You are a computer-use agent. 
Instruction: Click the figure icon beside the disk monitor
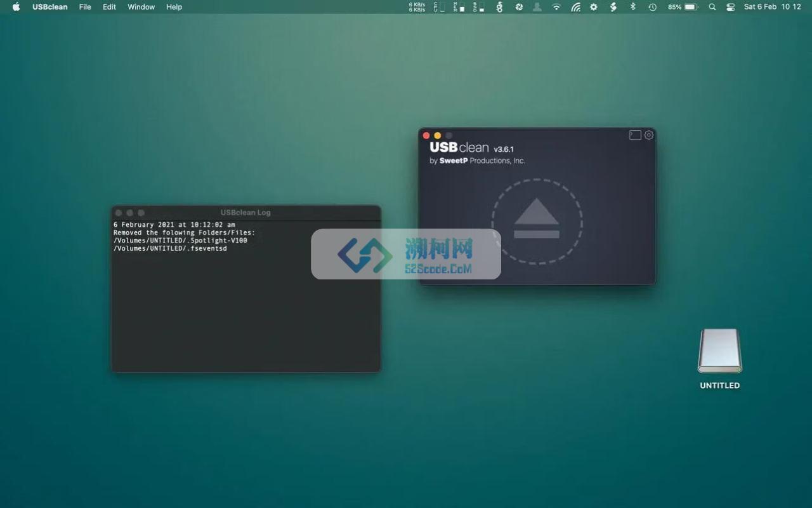(x=499, y=7)
